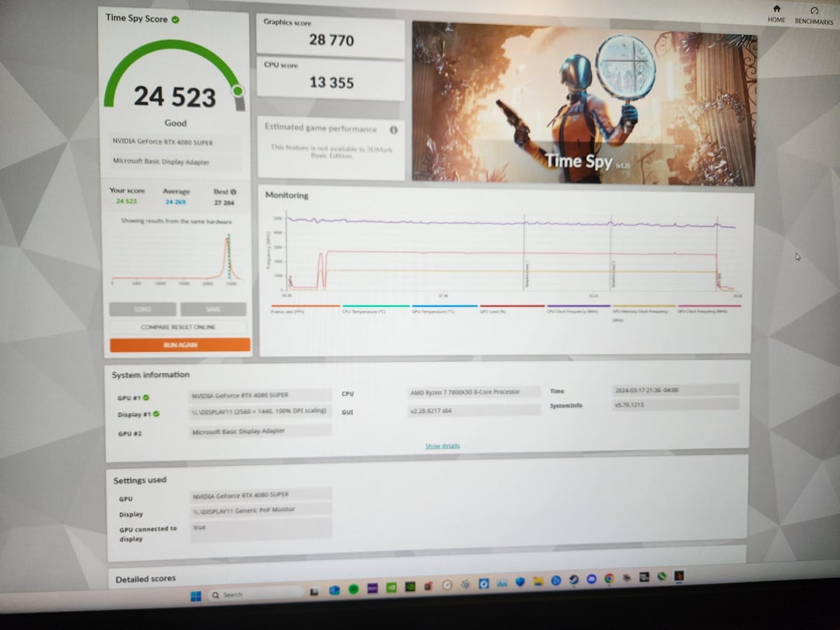
Task: Click green checkmark beside Time Spy Score
Action: (x=175, y=19)
